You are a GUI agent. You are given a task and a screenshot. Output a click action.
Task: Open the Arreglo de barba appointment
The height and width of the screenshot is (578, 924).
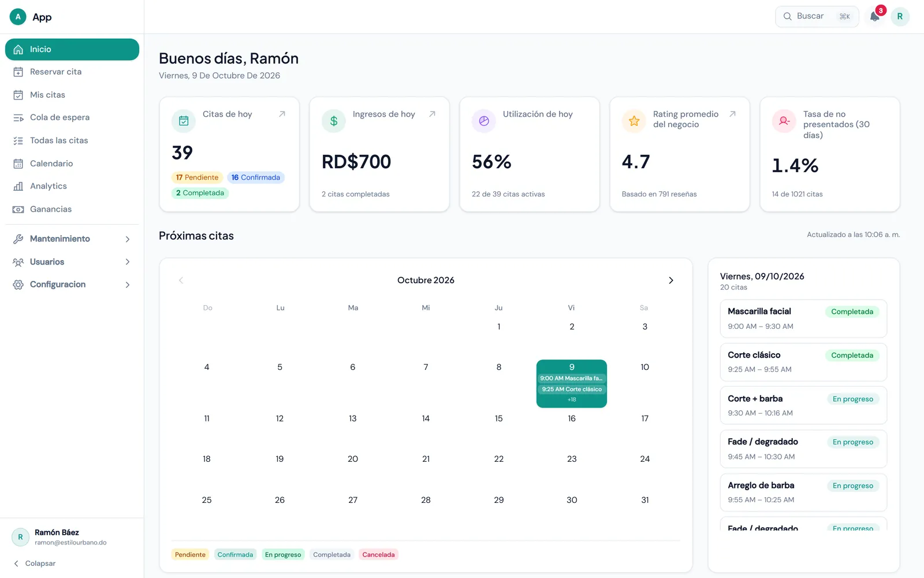click(x=803, y=492)
